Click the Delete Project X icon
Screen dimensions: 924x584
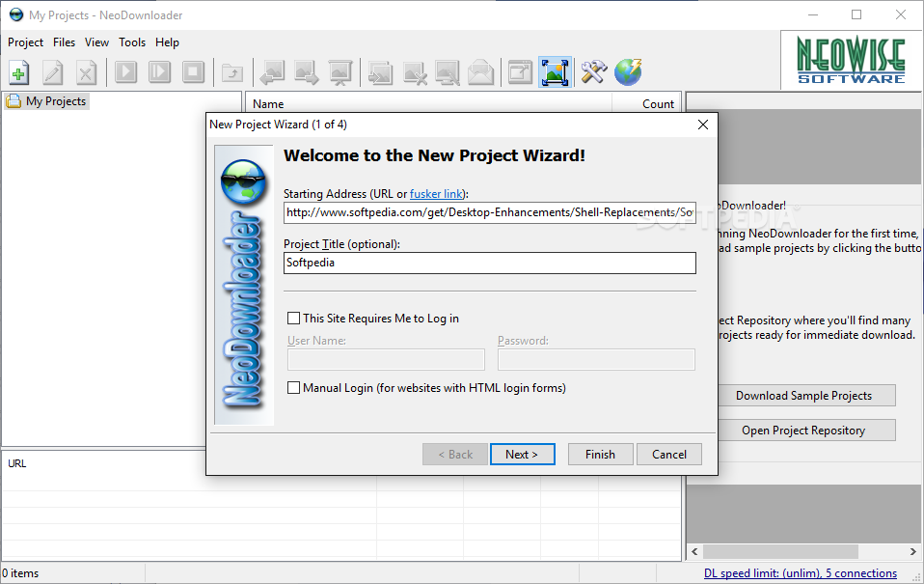tap(87, 72)
